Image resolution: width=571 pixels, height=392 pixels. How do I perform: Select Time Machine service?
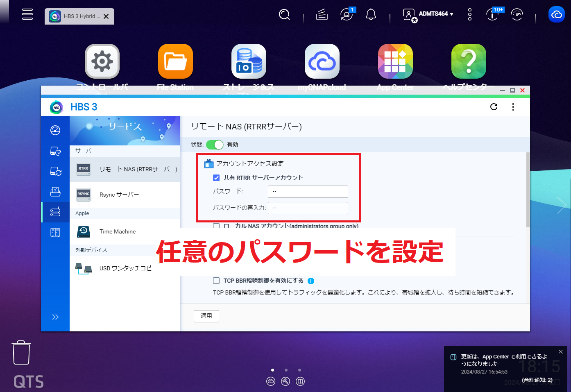click(x=125, y=231)
